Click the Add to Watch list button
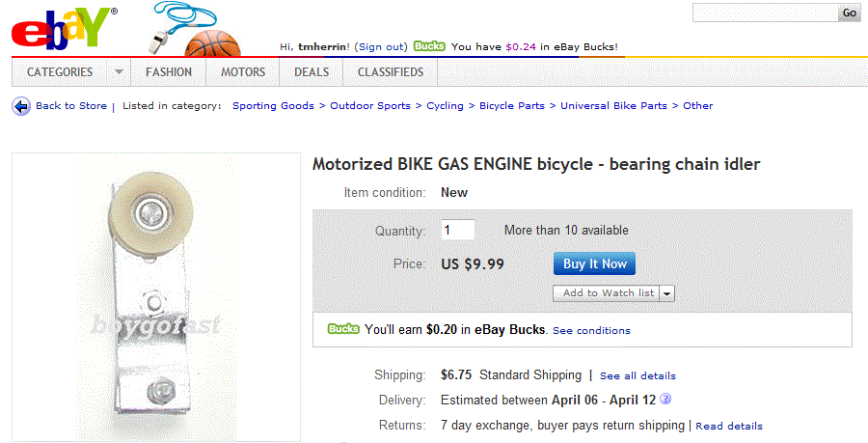 (608, 293)
